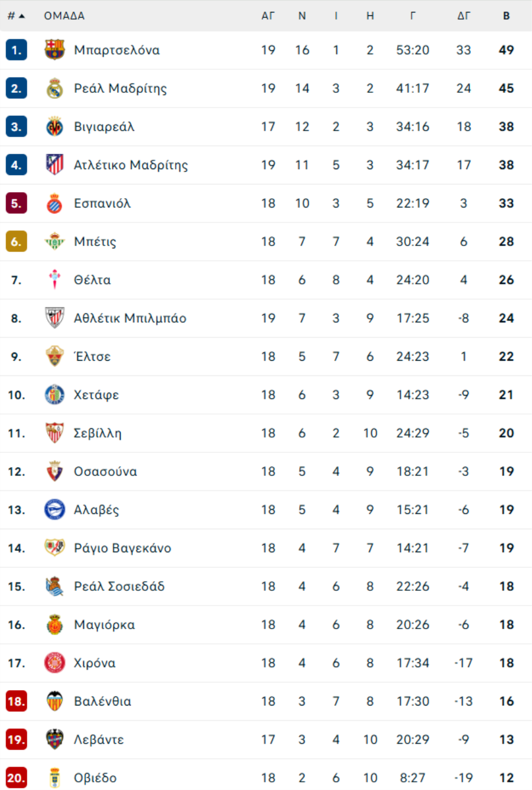This screenshot has height=790, width=532.
Task: Click the Athletic Bilbao crest icon
Action: click(55, 318)
